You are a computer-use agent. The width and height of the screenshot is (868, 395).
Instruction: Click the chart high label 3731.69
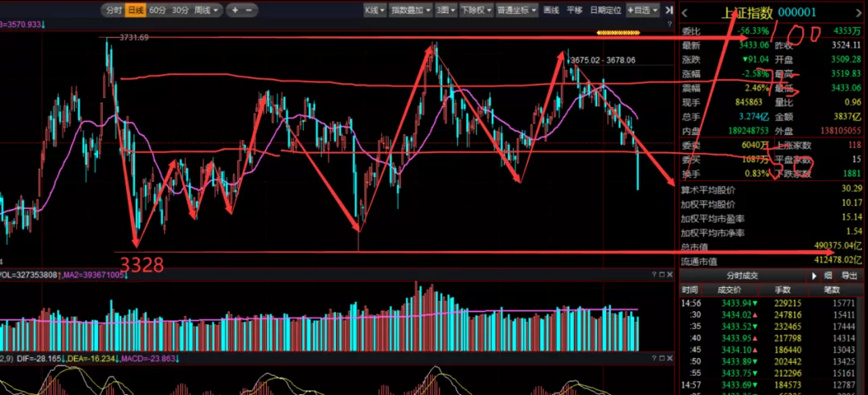click(x=134, y=37)
